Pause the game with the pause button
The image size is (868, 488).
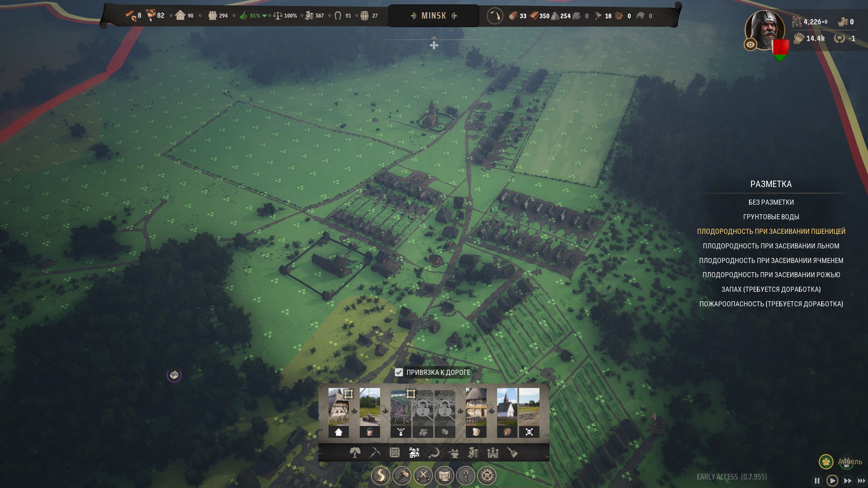point(817,481)
